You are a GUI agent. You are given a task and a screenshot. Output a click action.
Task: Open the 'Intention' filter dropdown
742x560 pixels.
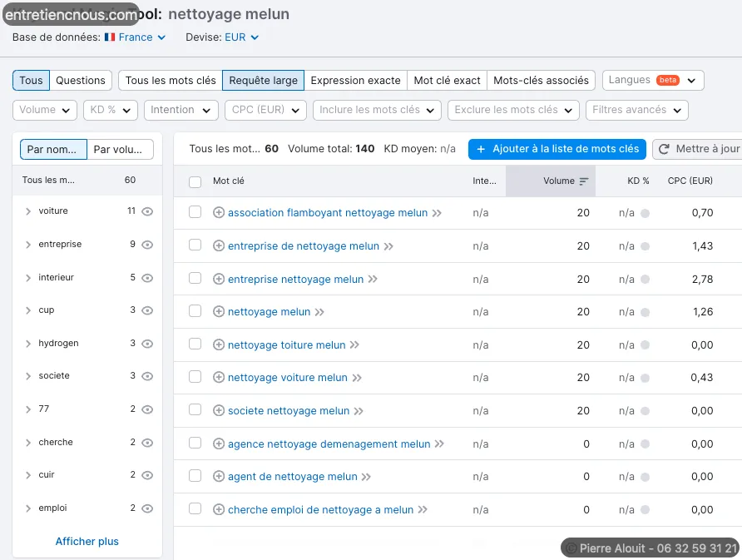pos(181,110)
